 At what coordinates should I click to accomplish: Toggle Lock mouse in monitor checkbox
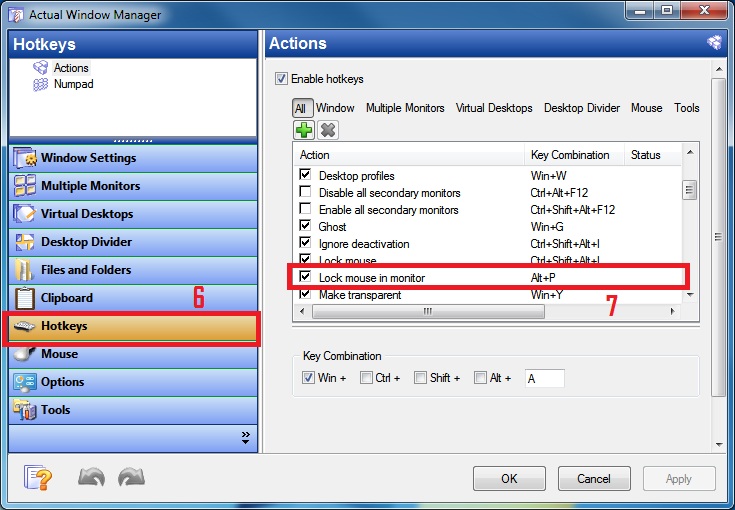(x=305, y=276)
